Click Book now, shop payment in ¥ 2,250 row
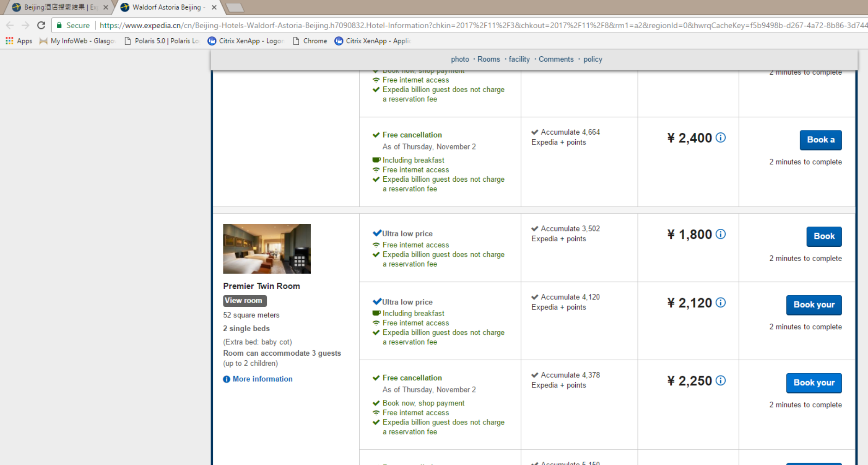 (x=423, y=403)
